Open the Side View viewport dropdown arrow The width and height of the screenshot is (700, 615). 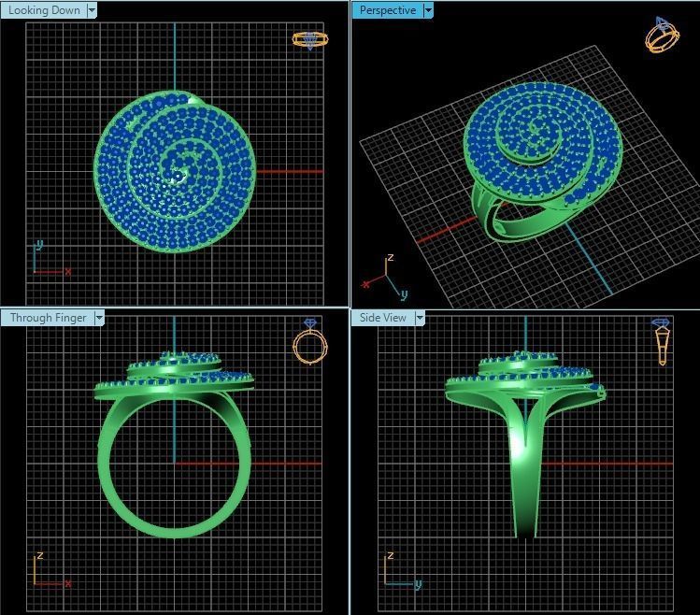pos(420,318)
